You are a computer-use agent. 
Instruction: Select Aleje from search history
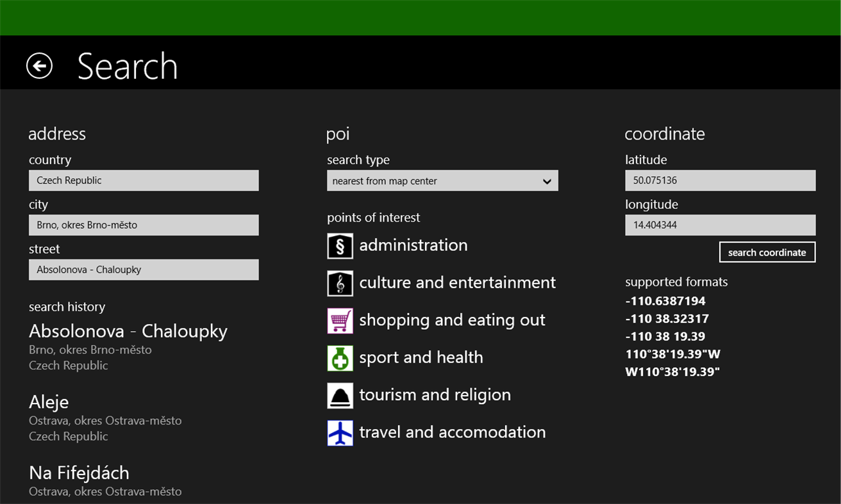pyautogui.click(x=48, y=402)
